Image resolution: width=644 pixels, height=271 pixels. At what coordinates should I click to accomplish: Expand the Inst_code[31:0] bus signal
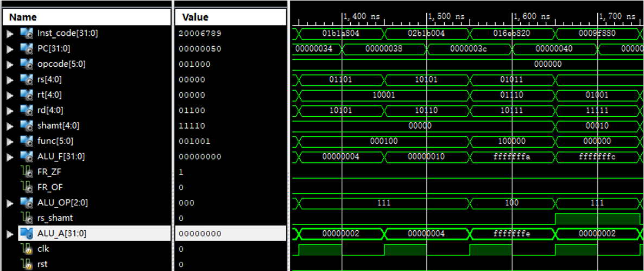[x=9, y=33]
